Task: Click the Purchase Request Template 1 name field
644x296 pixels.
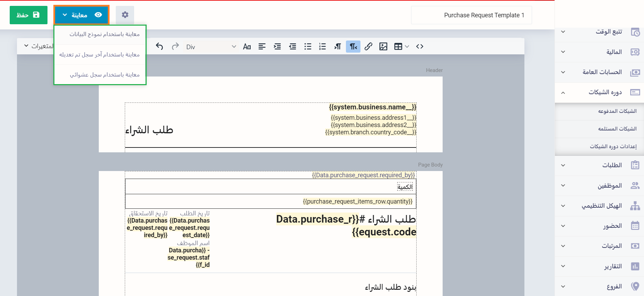Action: coord(471,15)
